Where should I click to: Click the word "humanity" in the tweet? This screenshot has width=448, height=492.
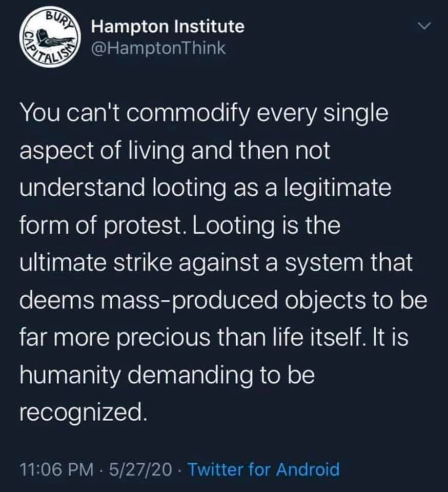click(70, 376)
